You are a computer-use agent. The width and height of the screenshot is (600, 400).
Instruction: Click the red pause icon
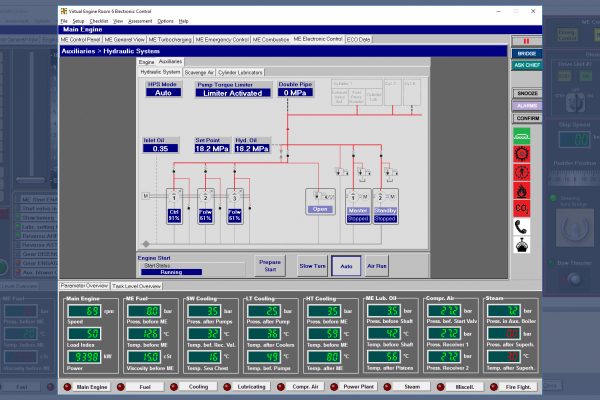click(526, 41)
